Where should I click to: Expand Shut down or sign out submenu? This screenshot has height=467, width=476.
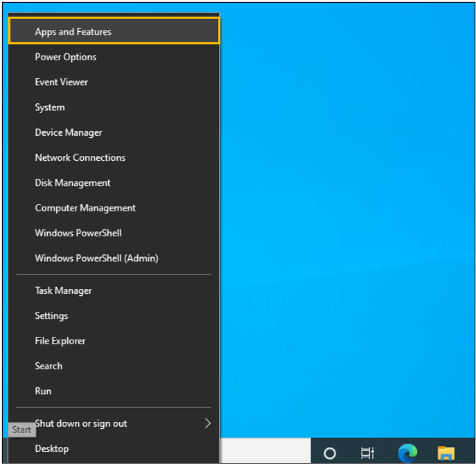(x=114, y=423)
